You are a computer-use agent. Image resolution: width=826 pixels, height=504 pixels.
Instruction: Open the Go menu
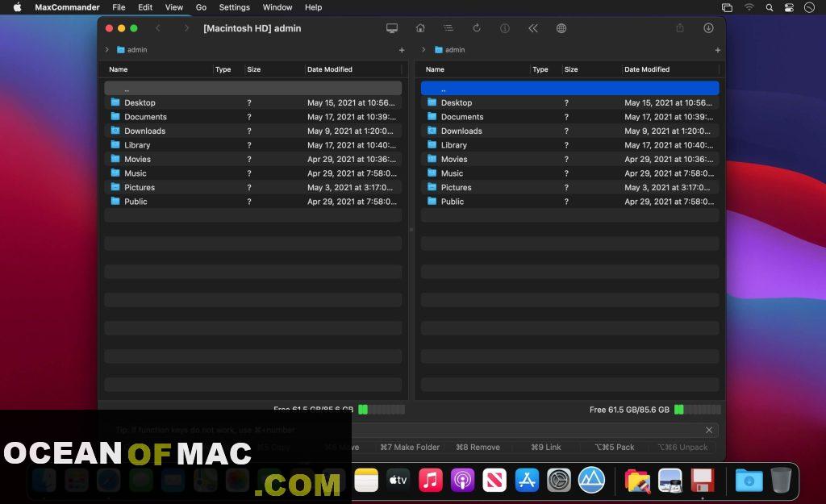201,7
